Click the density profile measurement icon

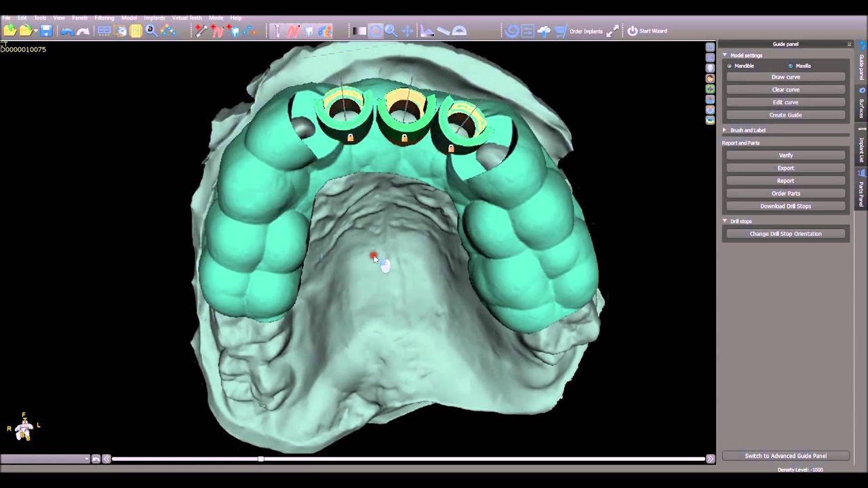pos(427,30)
